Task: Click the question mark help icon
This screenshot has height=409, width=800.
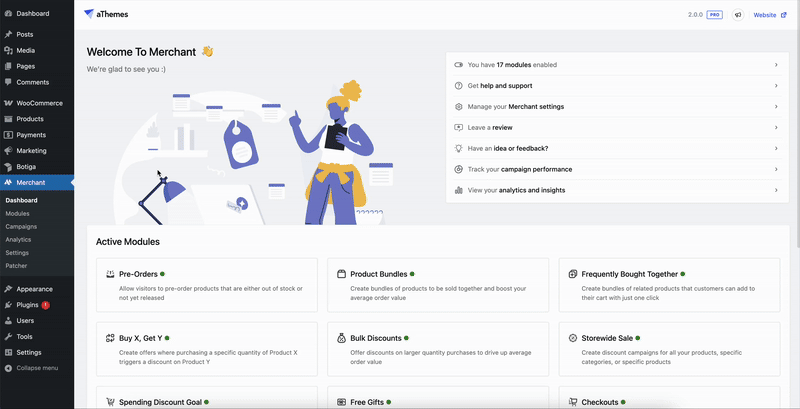Action: click(x=458, y=86)
